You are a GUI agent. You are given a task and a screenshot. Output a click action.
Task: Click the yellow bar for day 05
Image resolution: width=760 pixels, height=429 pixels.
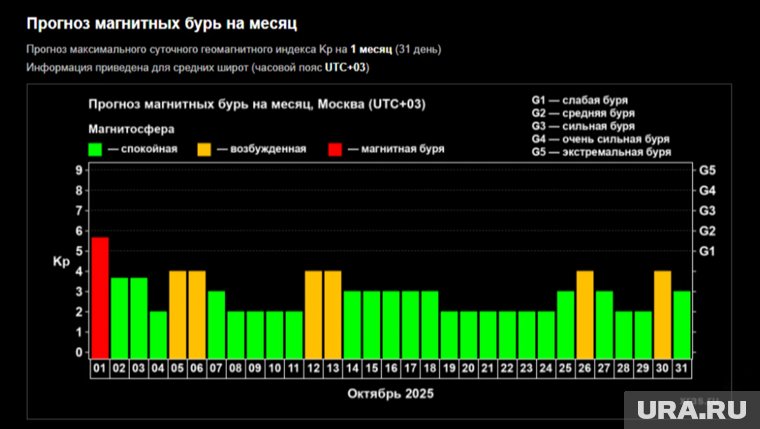[x=177, y=313]
